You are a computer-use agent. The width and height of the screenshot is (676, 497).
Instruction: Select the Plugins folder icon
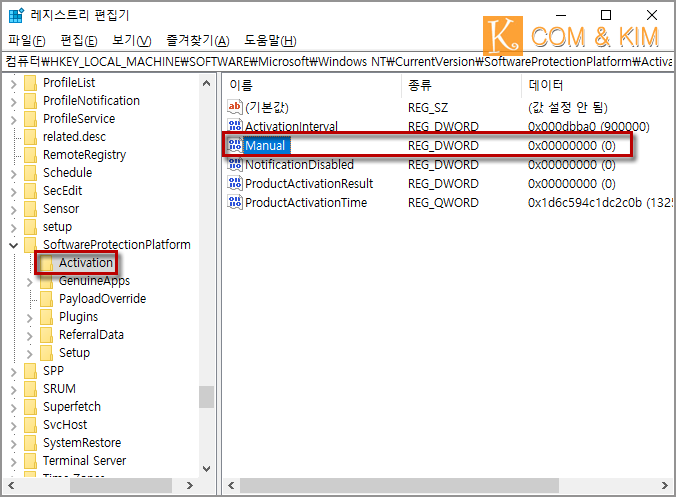click(47, 317)
